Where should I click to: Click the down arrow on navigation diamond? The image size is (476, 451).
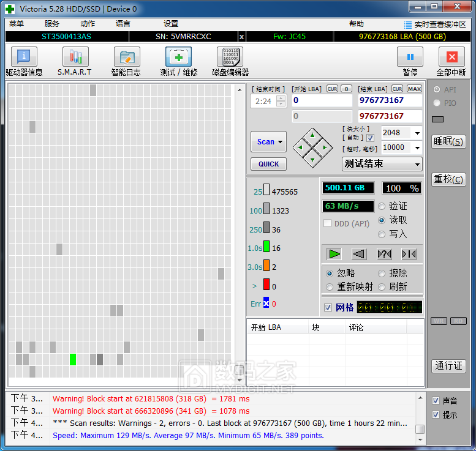[x=312, y=160]
